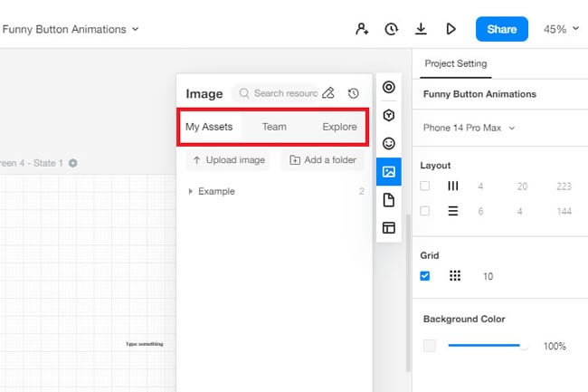Viewport: 588px width, 392px height.
Task: Expand the Example folder
Action: pyautogui.click(x=191, y=192)
